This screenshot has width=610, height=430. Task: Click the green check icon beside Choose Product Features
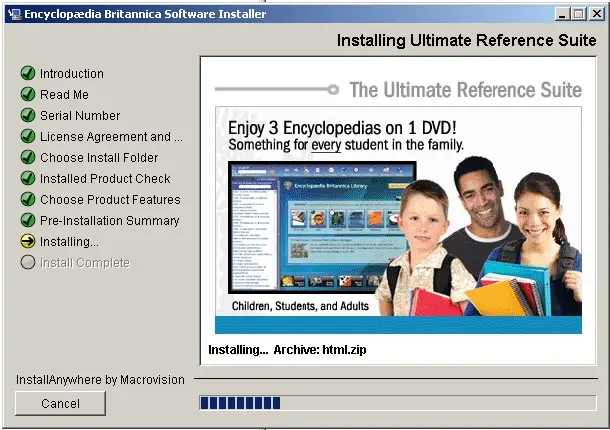28,199
